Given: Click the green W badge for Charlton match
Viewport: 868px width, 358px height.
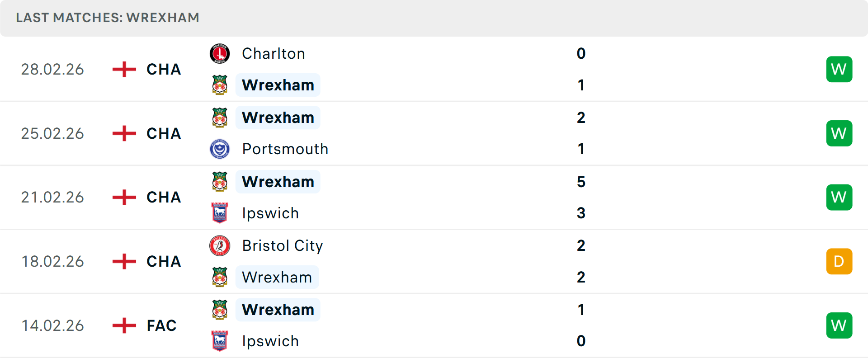Looking at the screenshot, I should [839, 69].
